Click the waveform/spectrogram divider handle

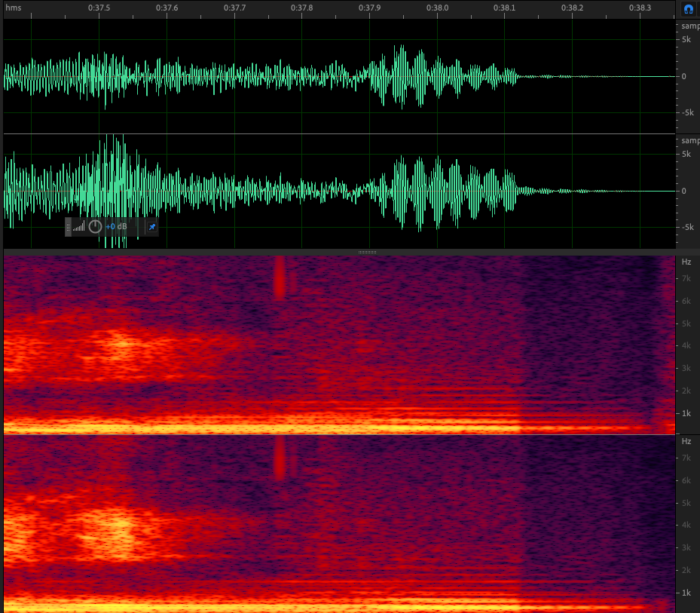[x=367, y=252]
